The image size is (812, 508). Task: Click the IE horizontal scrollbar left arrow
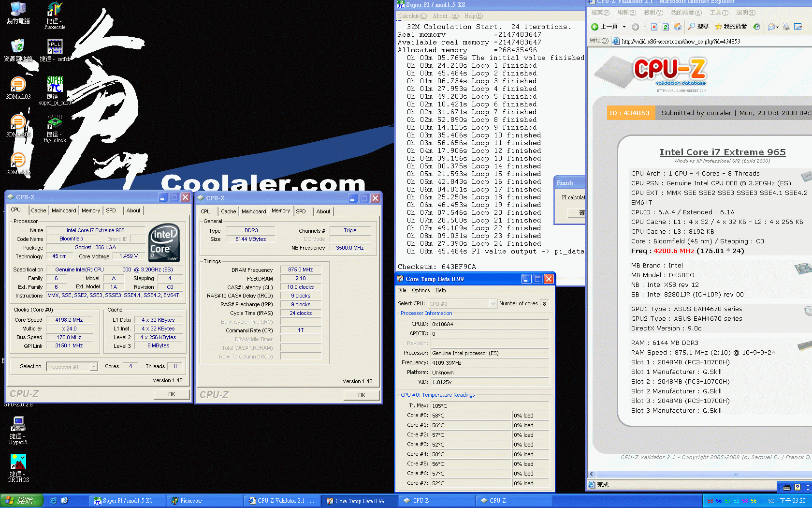(x=592, y=474)
